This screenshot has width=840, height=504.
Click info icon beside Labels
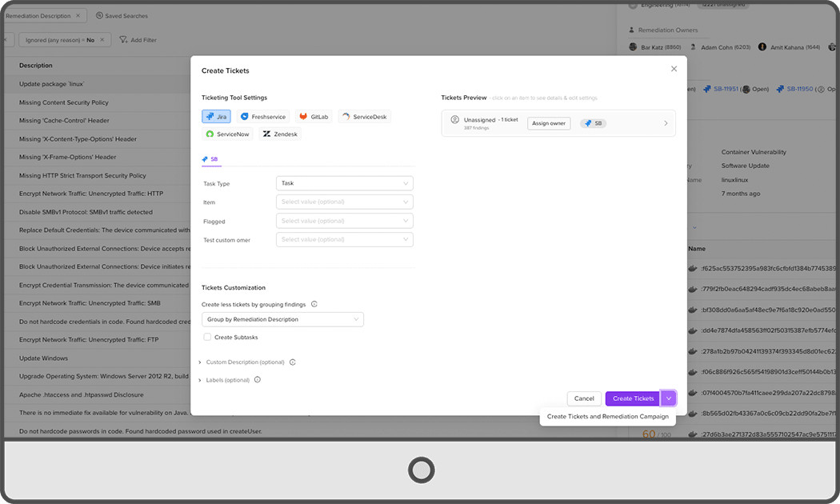[x=257, y=380]
